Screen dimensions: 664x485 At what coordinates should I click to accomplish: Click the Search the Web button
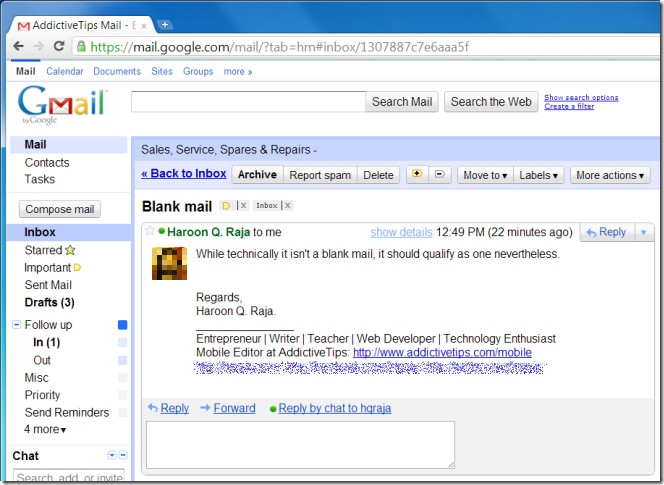(491, 102)
